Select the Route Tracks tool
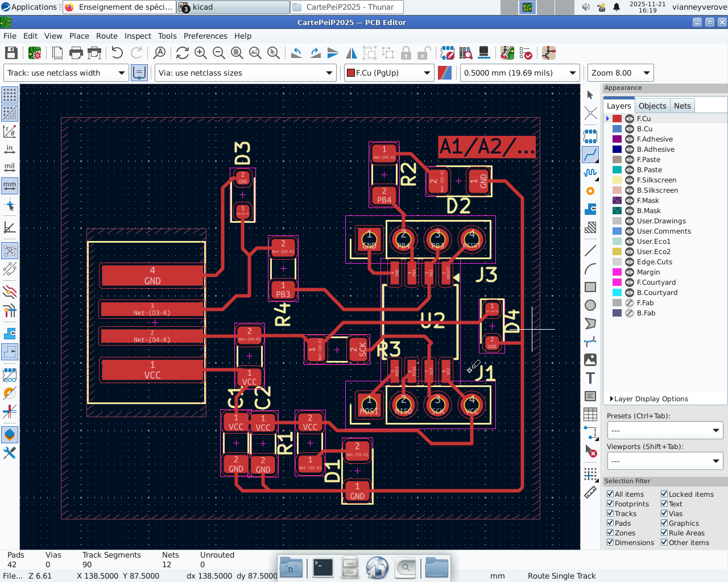 pos(590,154)
